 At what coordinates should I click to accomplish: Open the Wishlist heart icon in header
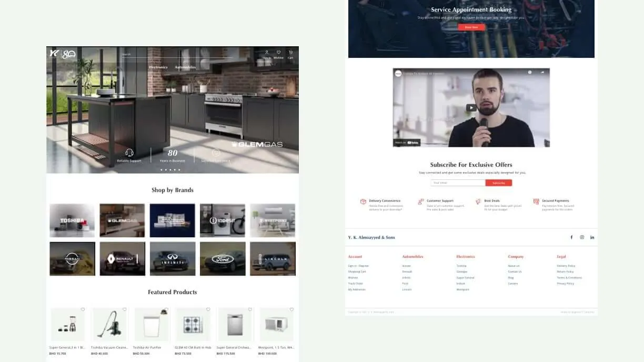coord(278,52)
